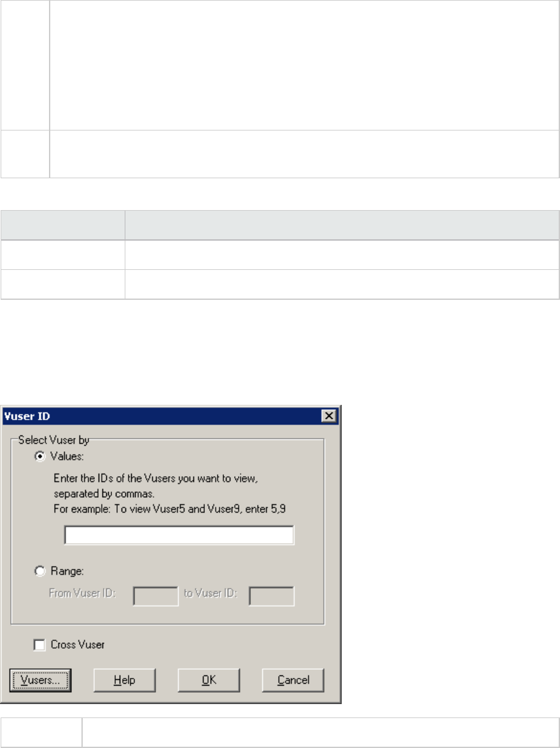Click the to Vuser ID field

click(x=272, y=596)
